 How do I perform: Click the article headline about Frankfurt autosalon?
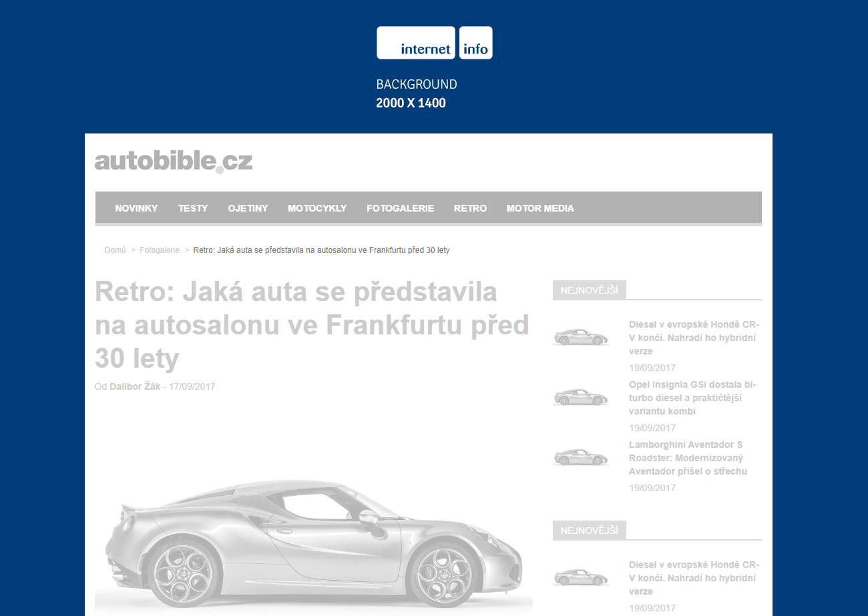point(312,326)
